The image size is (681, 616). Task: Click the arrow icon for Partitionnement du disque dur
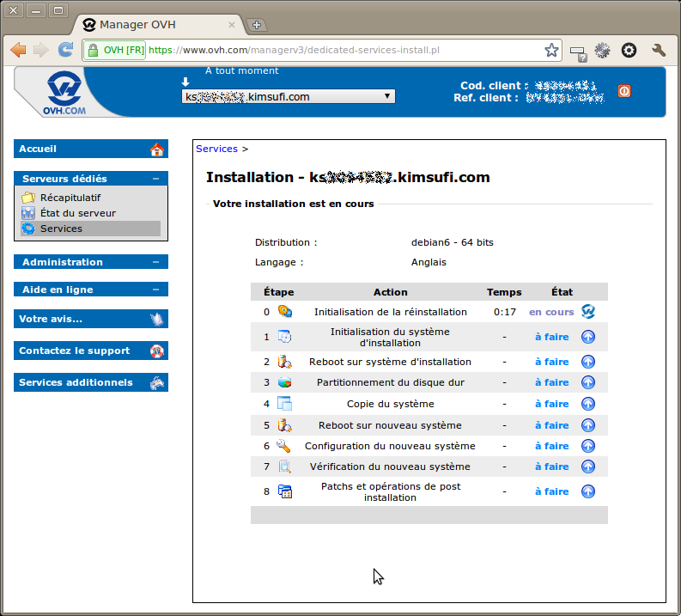tap(588, 382)
